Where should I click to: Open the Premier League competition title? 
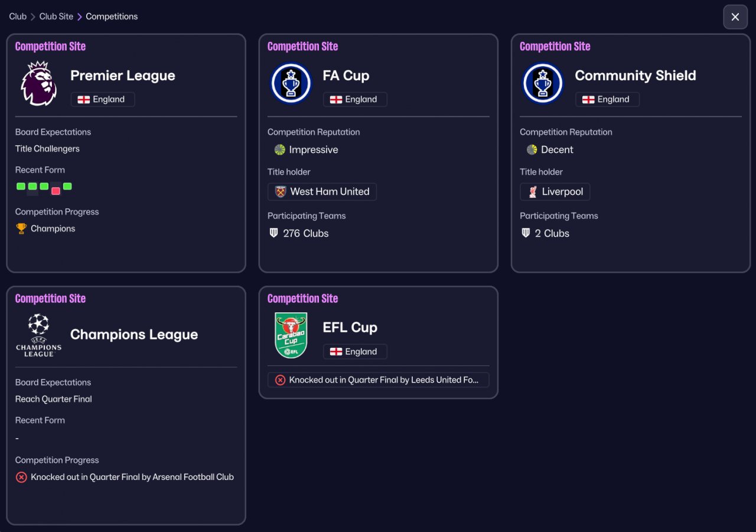tap(123, 76)
